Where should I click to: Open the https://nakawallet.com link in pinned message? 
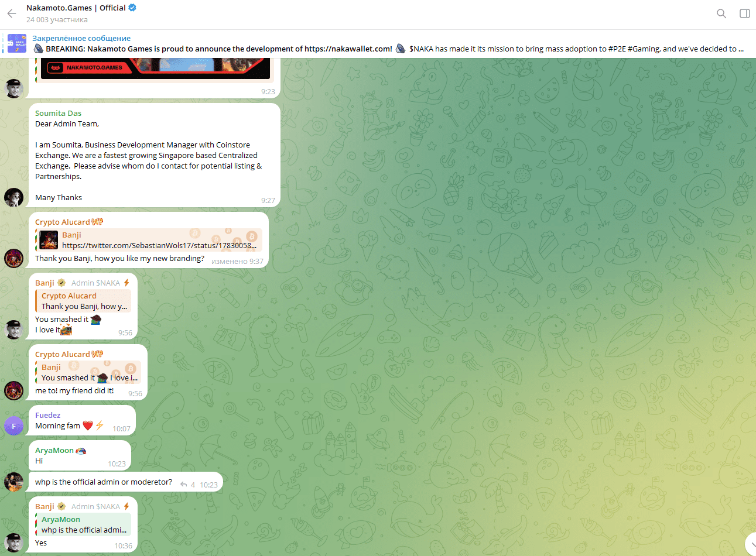[348, 49]
